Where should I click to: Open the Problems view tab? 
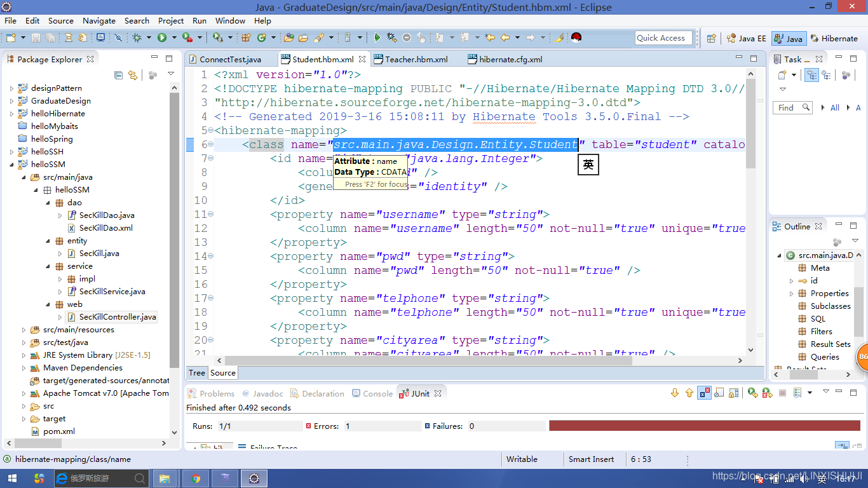click(212, 393)
